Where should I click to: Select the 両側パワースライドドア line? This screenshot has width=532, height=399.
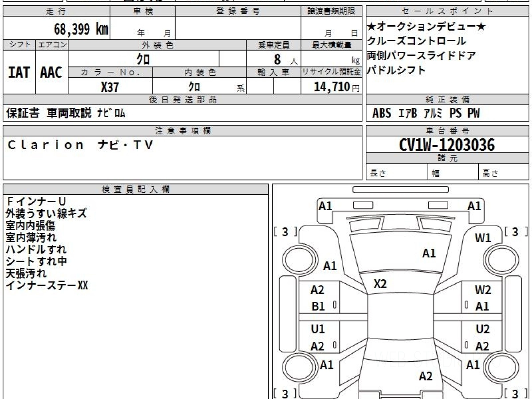(422, 56)
